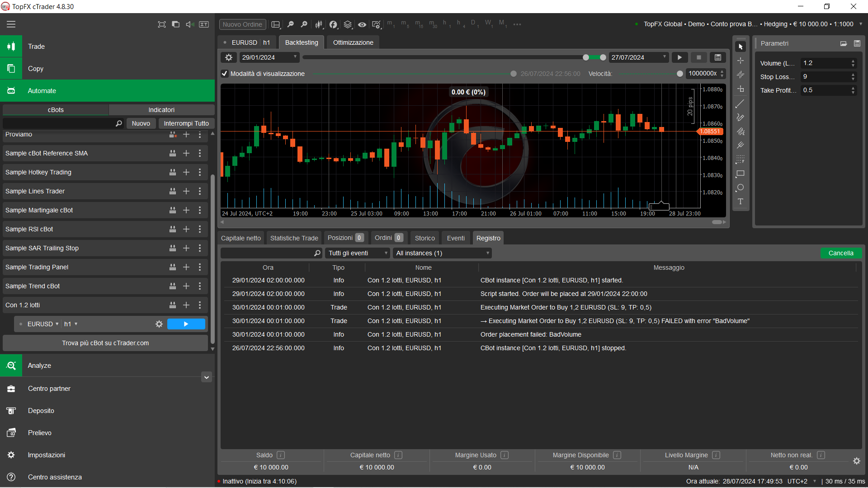The width and height of the screenshot is (868, 488).
Task: Open the Statistiche Trade tab
Action: point(294,238)
